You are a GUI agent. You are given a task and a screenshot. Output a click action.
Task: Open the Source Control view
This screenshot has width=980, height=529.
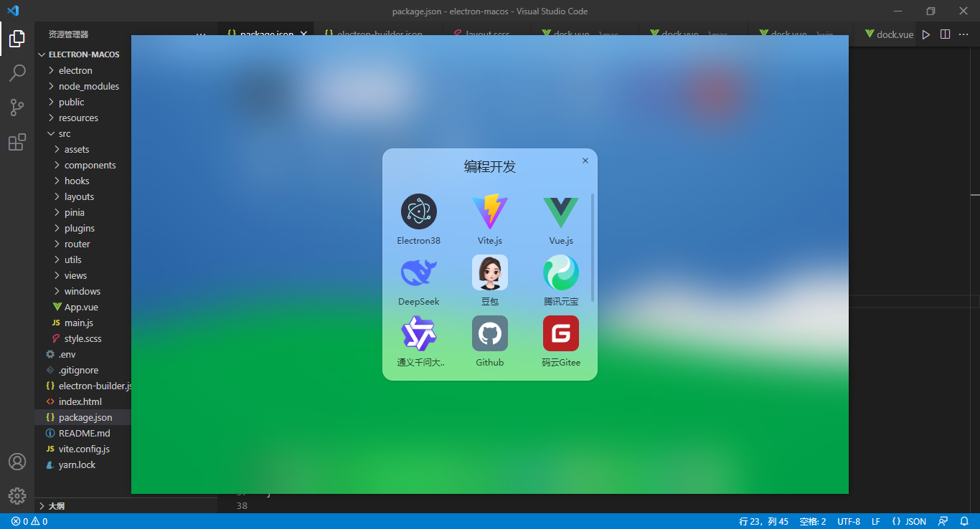(x=17, y=108)
